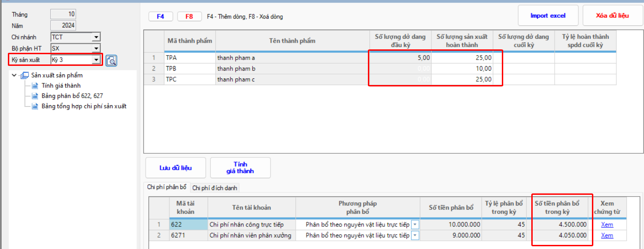Expand the Kỳ sản xuất dropdown

coord(96,60)
